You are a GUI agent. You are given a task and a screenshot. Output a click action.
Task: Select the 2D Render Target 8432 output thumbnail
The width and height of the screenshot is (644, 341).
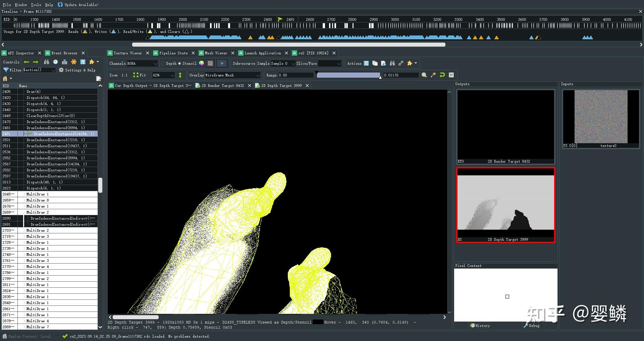tap(505, 127)
